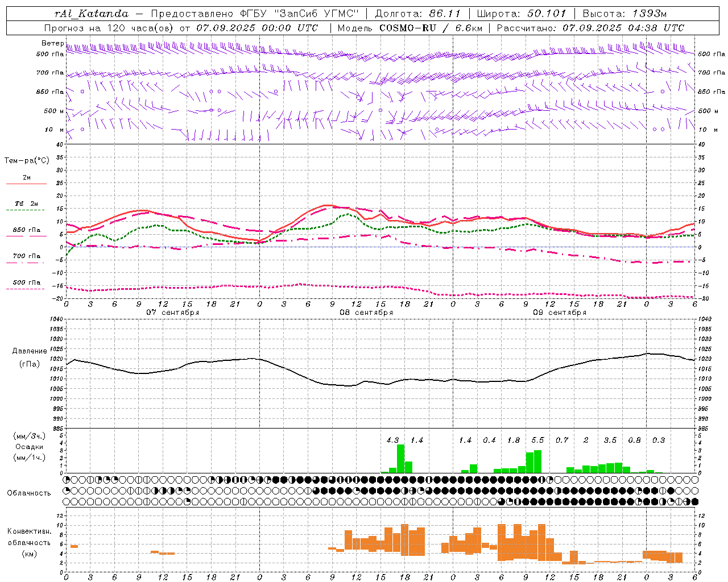Viewport: 728px width, 582px height.
Task: Click the tallest green precipitation bar under 4.3
Action: click(x=400, y=459)
